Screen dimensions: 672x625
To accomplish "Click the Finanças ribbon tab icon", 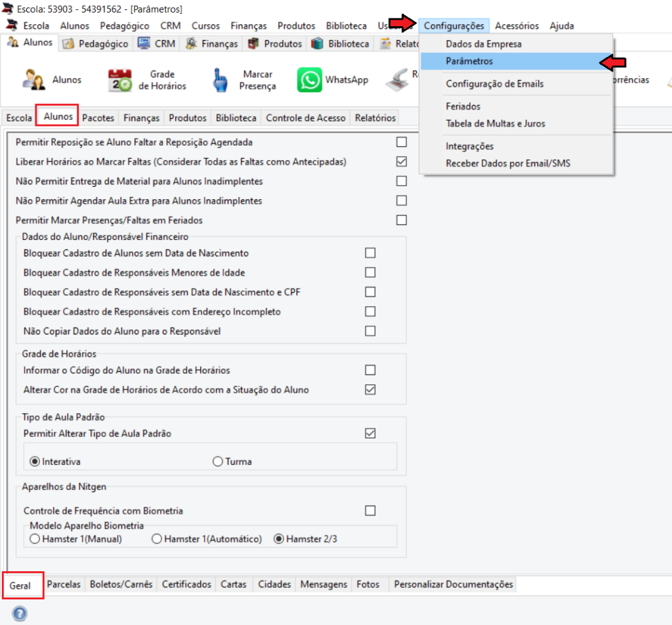I will (x=191, y=43).
